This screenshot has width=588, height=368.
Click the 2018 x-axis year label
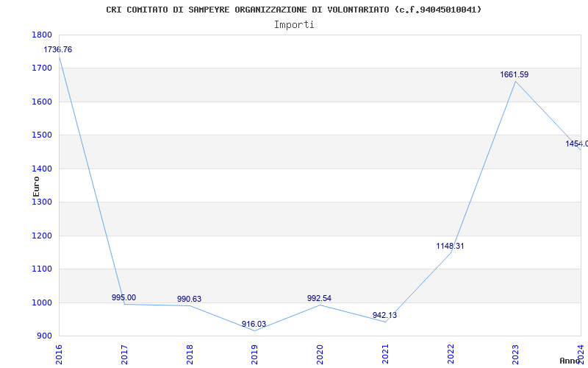click(x=190, y=355)
